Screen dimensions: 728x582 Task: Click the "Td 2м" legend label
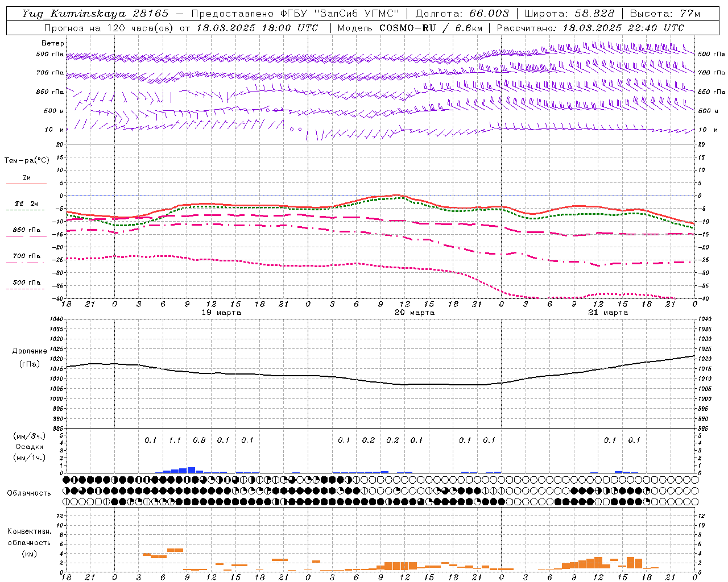click(26, 203)
